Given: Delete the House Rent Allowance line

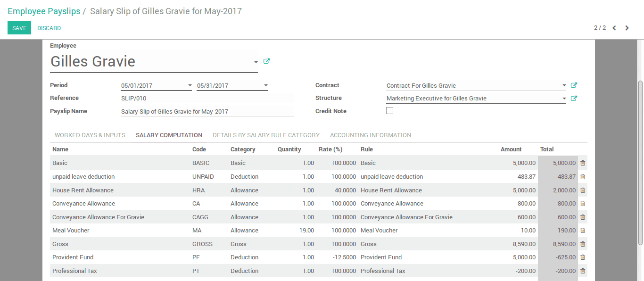Looking at the screenshot, I should pos(583,190).
